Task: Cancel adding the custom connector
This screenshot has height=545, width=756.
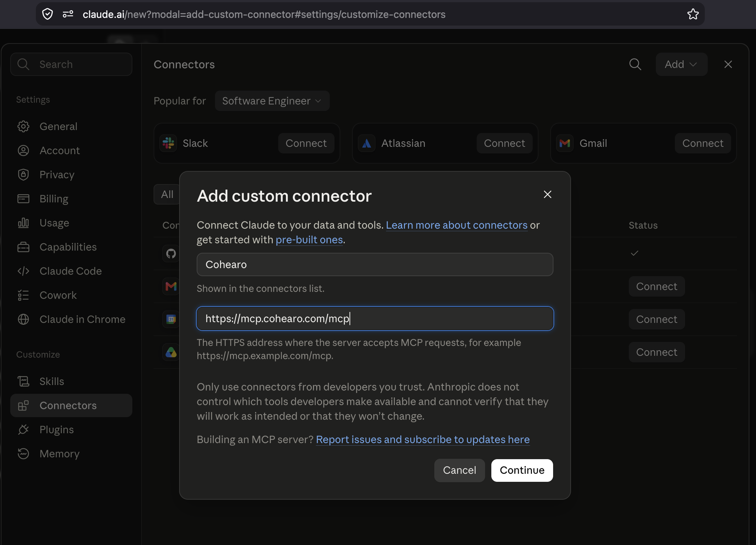Action: tap(460, 470)
